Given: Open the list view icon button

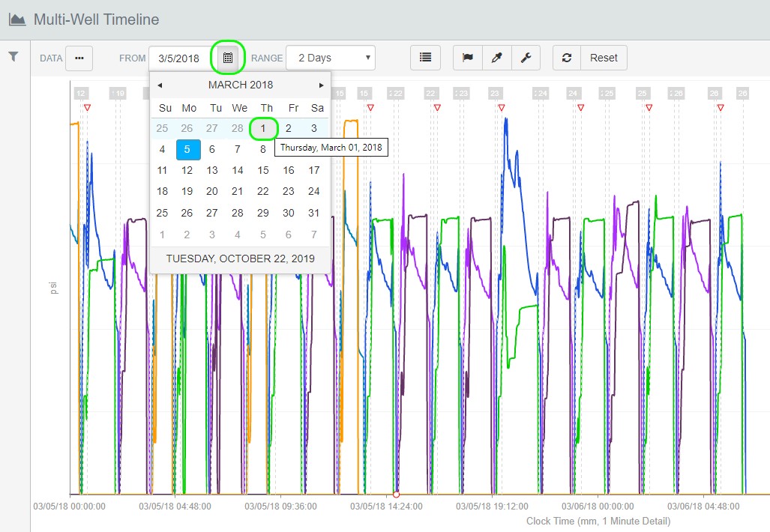Looking at the screenshot, I should coord(425,58).
